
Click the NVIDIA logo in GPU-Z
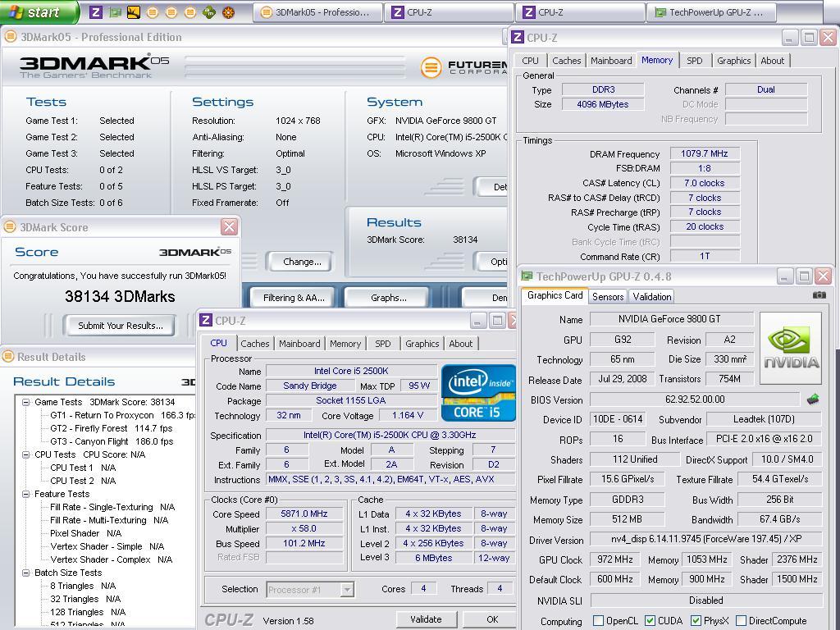(791, 348)
